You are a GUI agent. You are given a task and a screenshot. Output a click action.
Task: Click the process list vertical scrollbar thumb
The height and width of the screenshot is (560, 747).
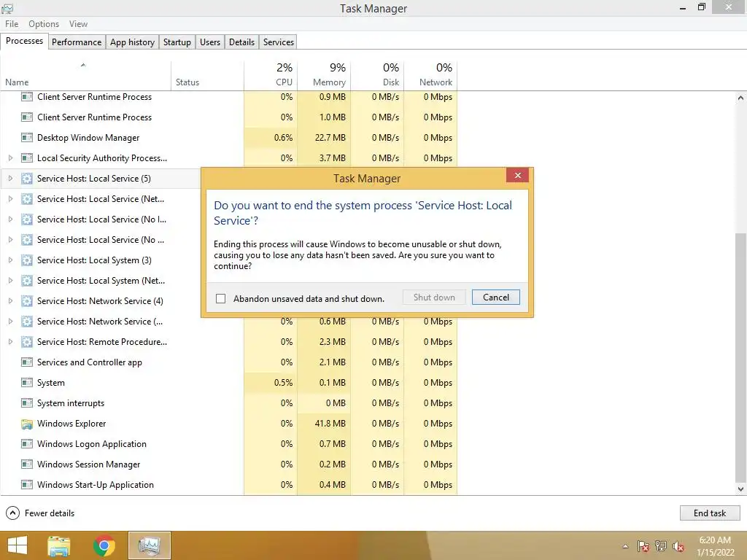[x=740, y=357]
